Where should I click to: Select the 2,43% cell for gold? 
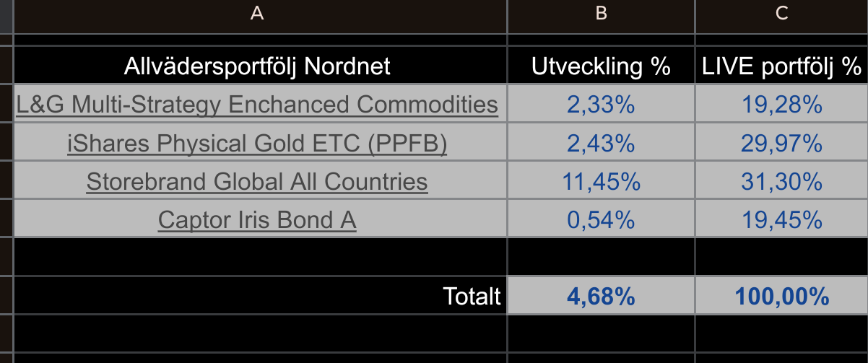click(x=601, y=144)
